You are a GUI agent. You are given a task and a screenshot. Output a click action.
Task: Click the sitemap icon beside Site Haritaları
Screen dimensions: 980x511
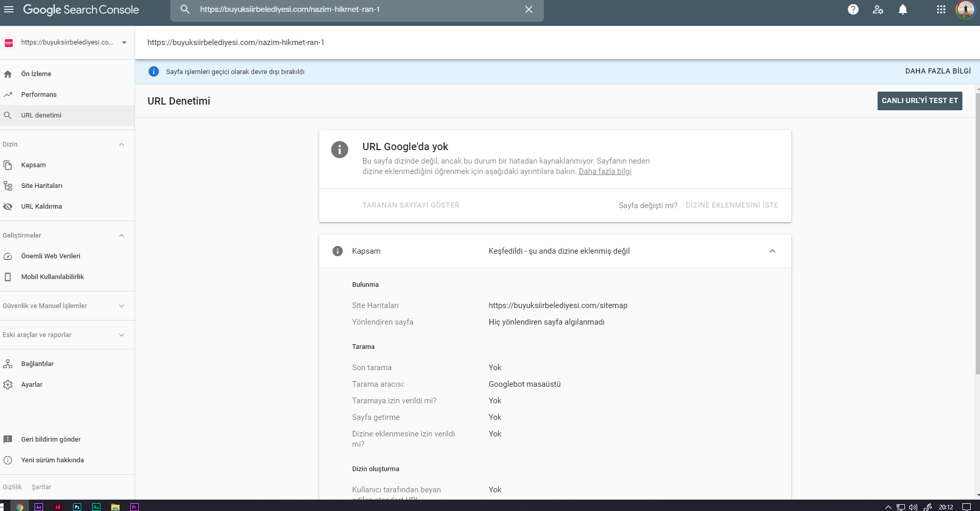[x=8, y=186]
